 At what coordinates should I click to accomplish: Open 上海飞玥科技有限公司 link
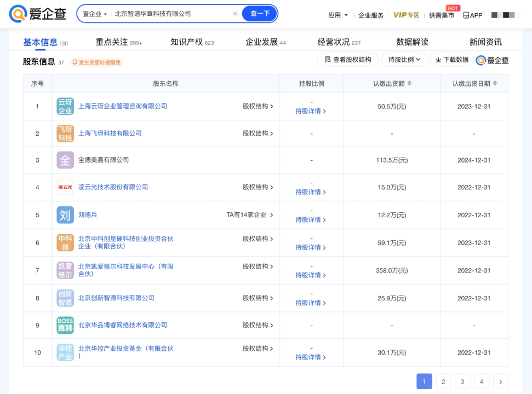[110, 134]
